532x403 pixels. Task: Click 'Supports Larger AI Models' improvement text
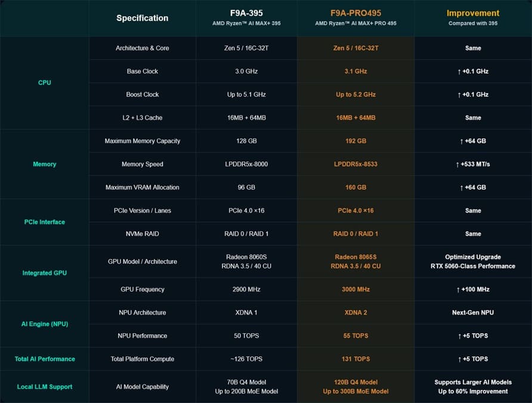(472, 382)
